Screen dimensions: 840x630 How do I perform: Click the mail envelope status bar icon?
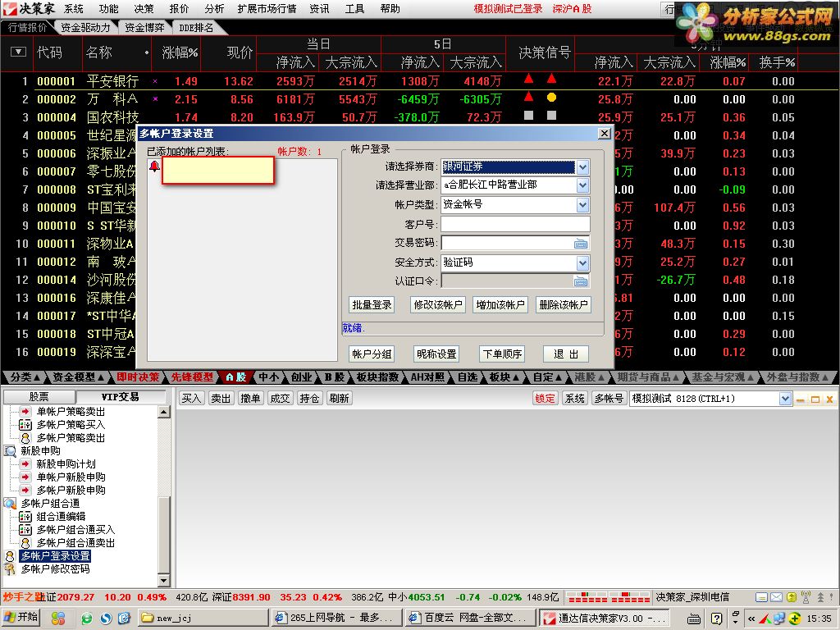[x=776, y=597]
